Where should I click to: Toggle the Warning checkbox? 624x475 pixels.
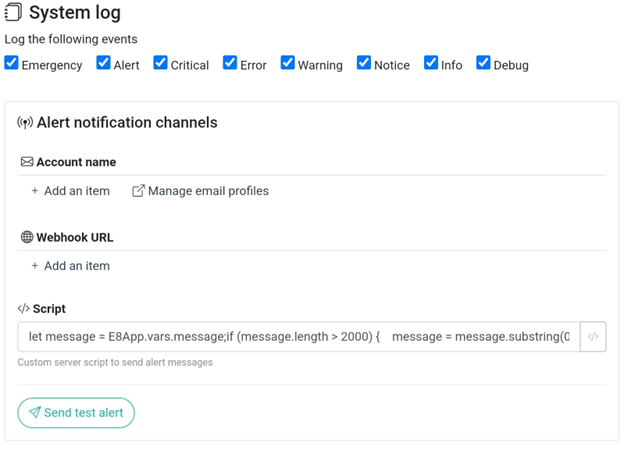pos(288,63)
